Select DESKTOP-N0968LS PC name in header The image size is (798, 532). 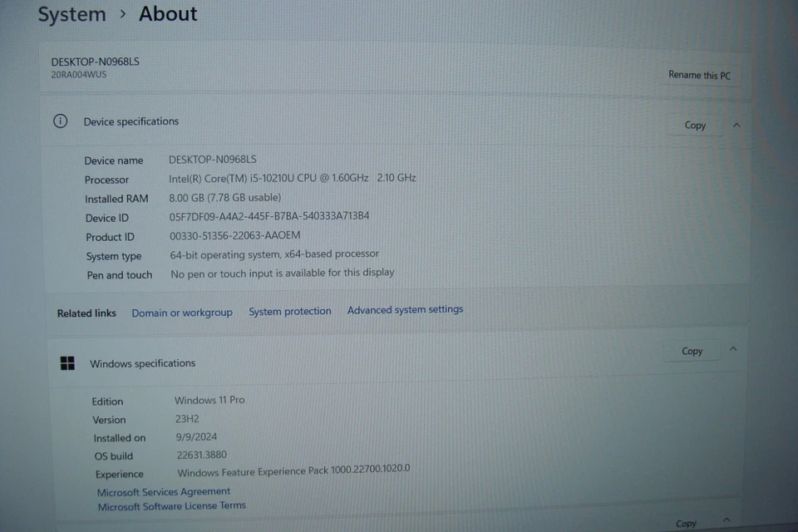click(x=95, y=62)
